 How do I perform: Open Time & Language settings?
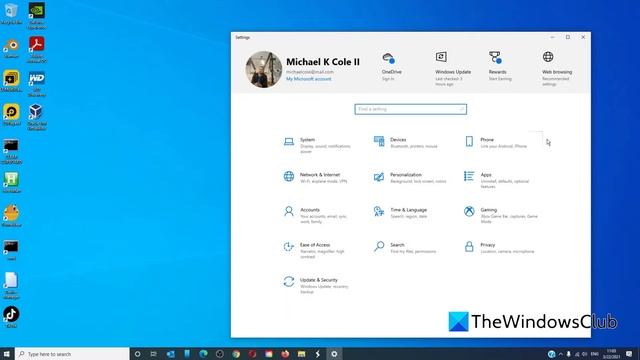pos(400,213)
